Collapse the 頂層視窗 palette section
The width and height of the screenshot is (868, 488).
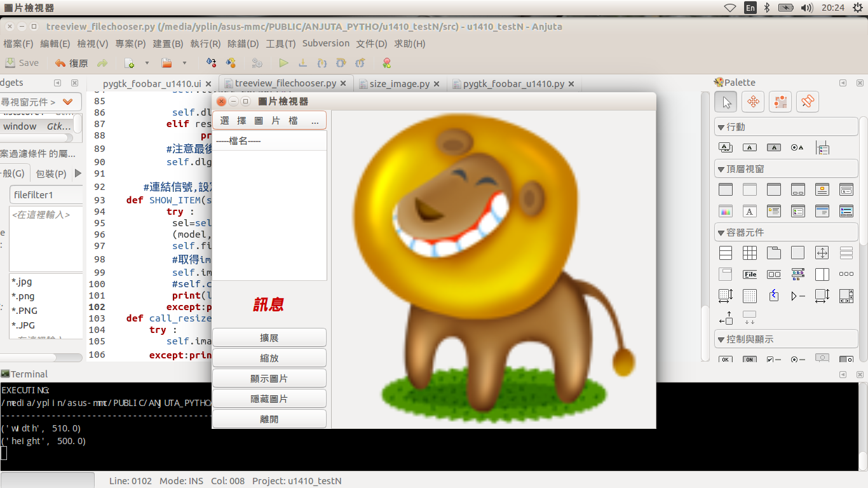pos(786,169)
